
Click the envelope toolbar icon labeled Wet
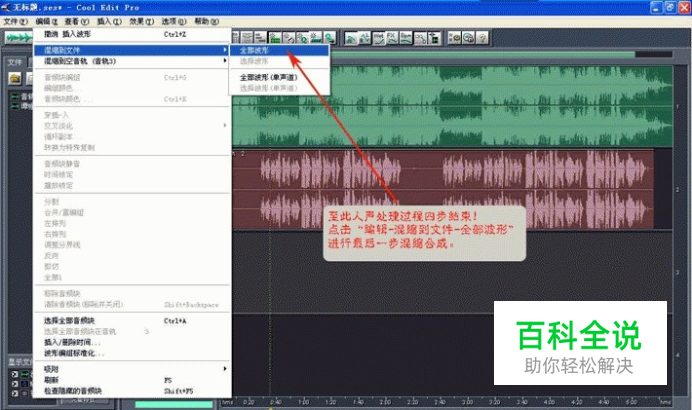coord(379,38)
